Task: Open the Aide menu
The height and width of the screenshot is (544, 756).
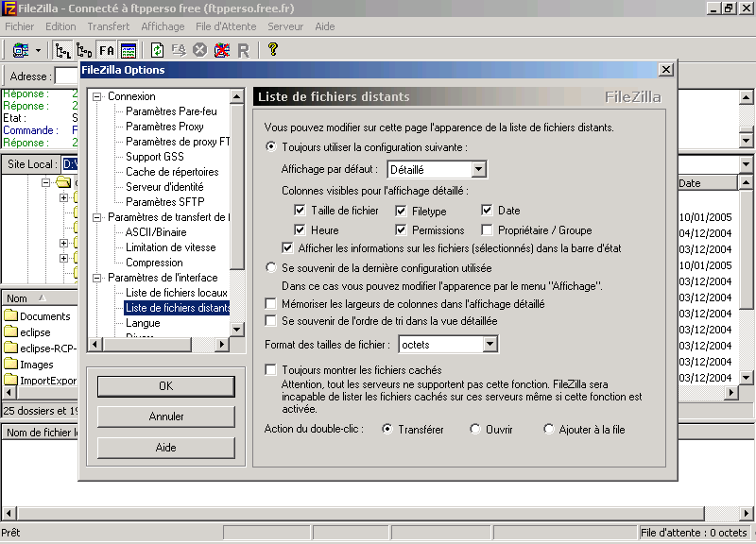Action: [x=325, y=26]
